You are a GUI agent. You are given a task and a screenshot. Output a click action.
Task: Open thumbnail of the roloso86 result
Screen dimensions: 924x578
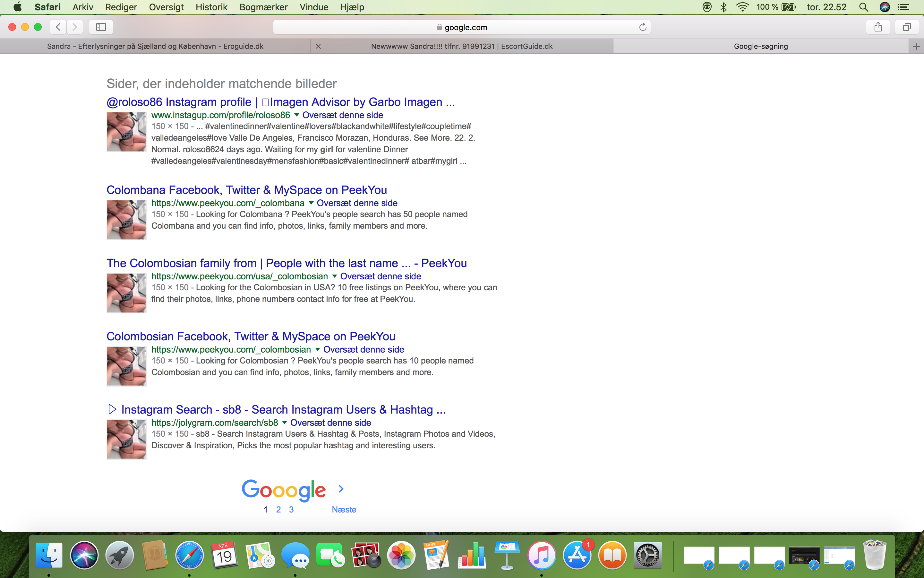pos(126,132)
